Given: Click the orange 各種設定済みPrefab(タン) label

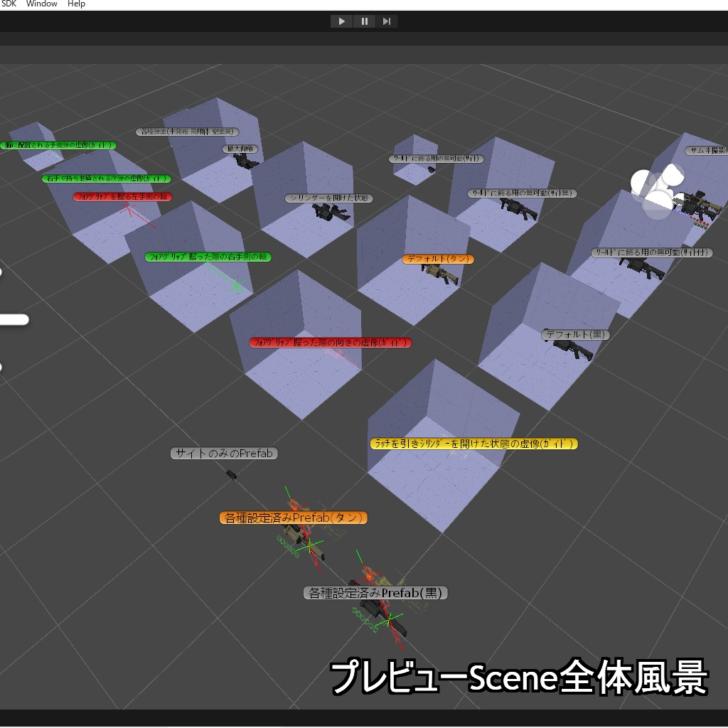Looking at the screenshot, I should [x=293, y=518].
